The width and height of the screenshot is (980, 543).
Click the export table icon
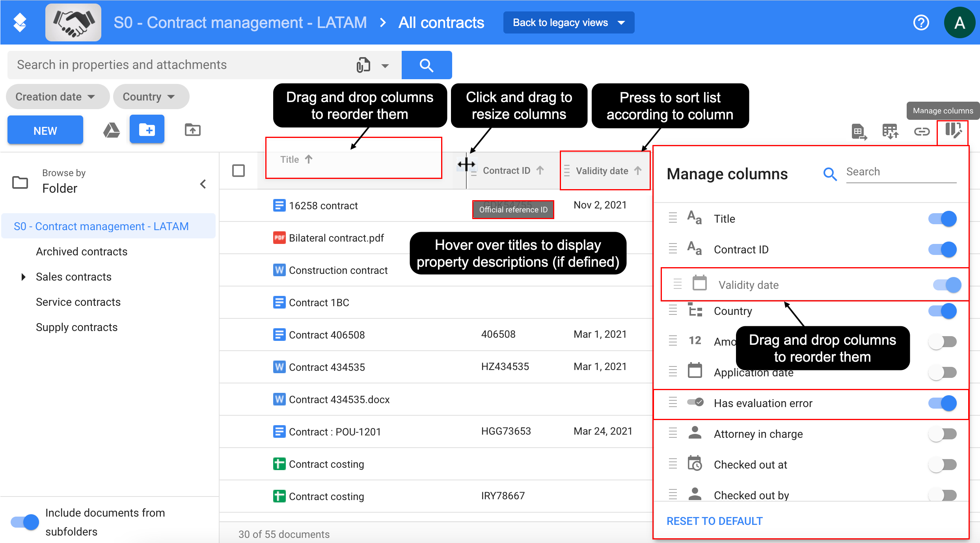click(x=859, y=132)
